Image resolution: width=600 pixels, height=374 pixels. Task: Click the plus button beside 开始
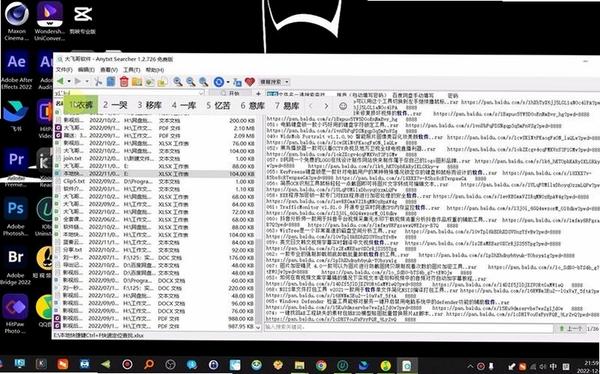pyautogui.click(x=259, y=93)
